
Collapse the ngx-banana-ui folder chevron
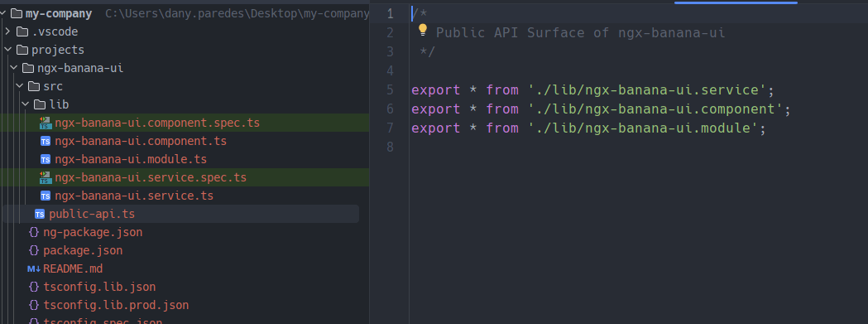coord(14,68)
